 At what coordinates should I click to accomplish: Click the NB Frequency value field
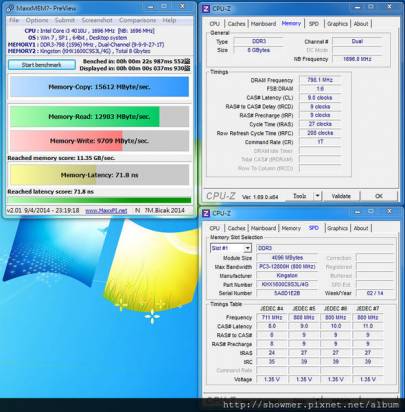pos(357,59)
